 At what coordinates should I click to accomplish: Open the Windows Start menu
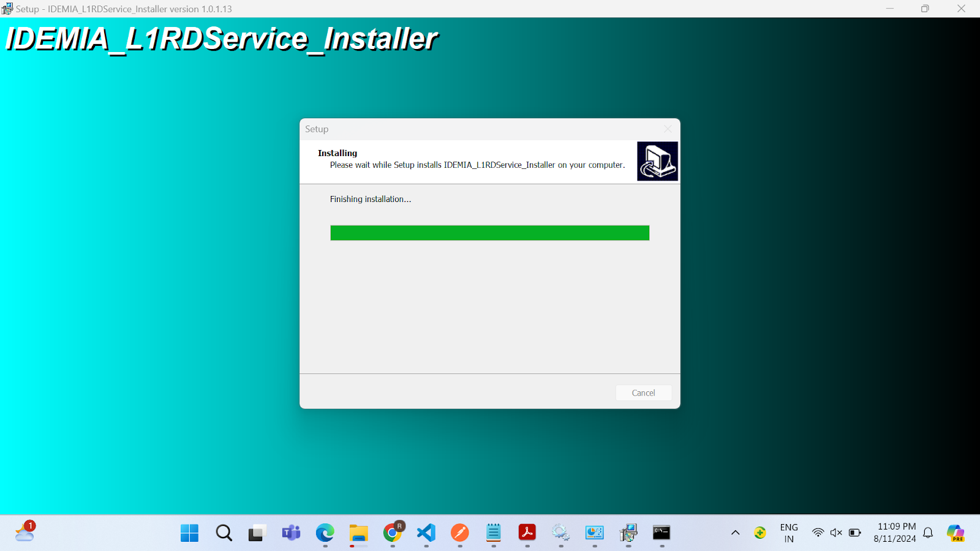coord(190,533)
